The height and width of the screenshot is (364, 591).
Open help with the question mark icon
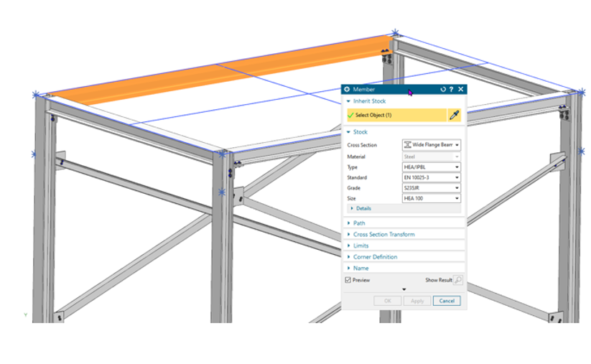(x=452, y=90)
